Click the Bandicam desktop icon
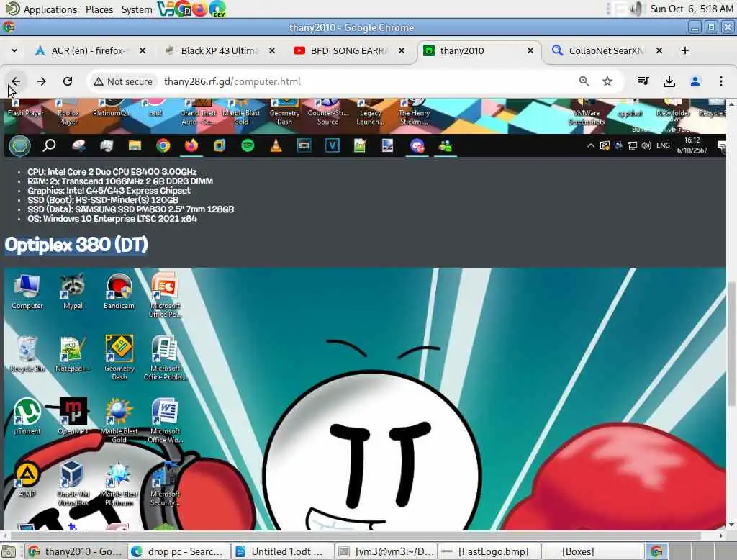Viewport: 737px width, 560px height. (119, 292)
